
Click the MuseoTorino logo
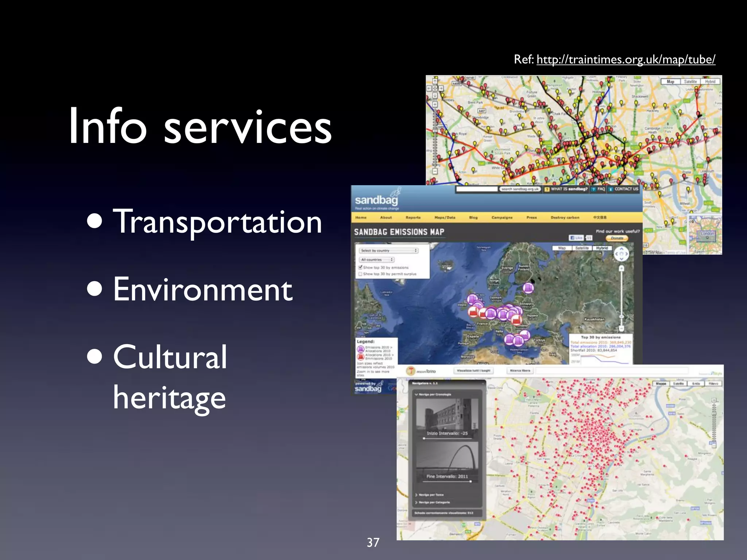pyautogui.click(x=421, y=371)
